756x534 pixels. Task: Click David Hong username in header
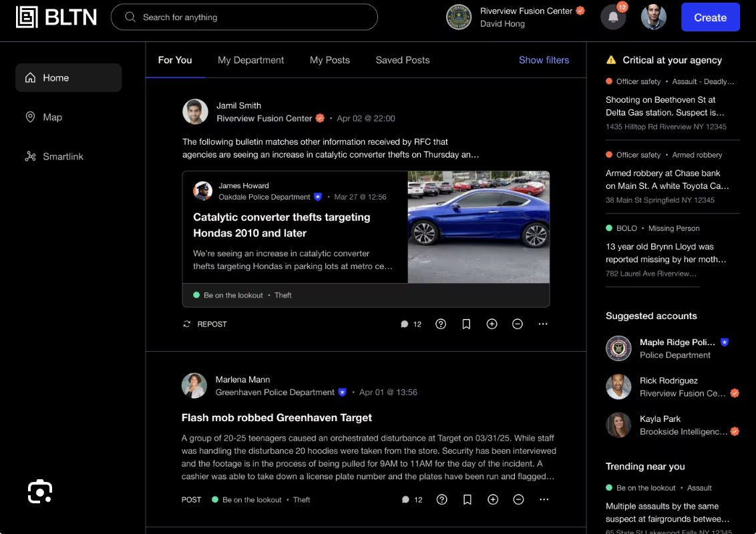(502, 23)
